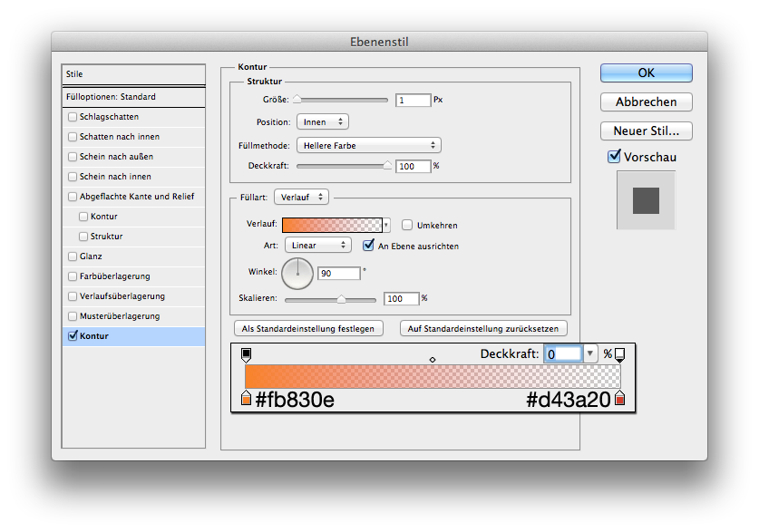Open the Füllmethode dropdown Hellere Farbe

[368, 145]
